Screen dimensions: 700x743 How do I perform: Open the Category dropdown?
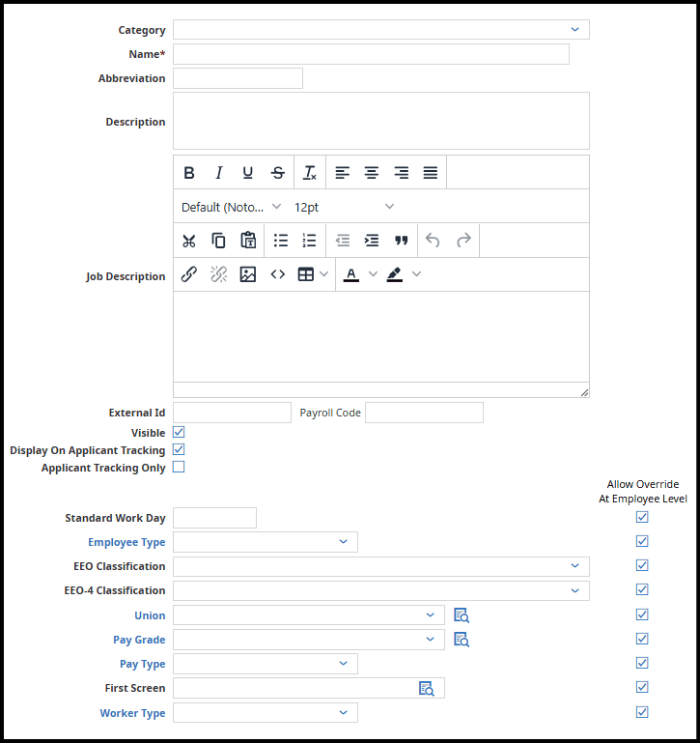tap(381, 29)
